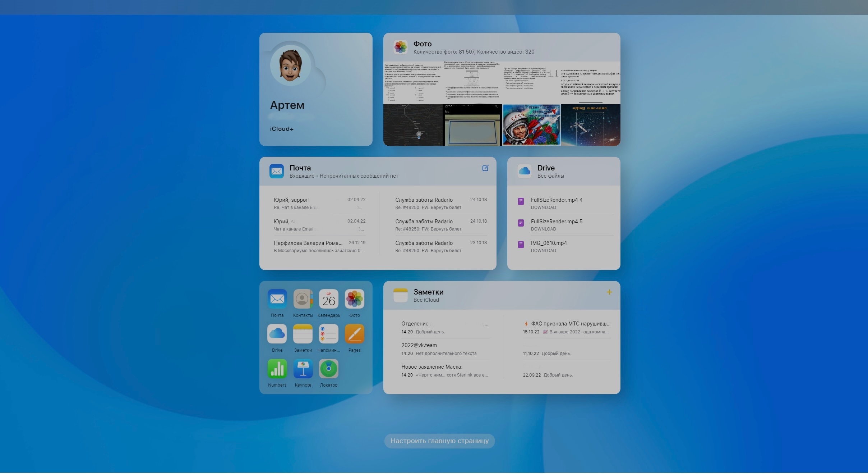The image size is (868, 474).
Task: Open Заметки icon in the app grid
Action: [303, 334]
